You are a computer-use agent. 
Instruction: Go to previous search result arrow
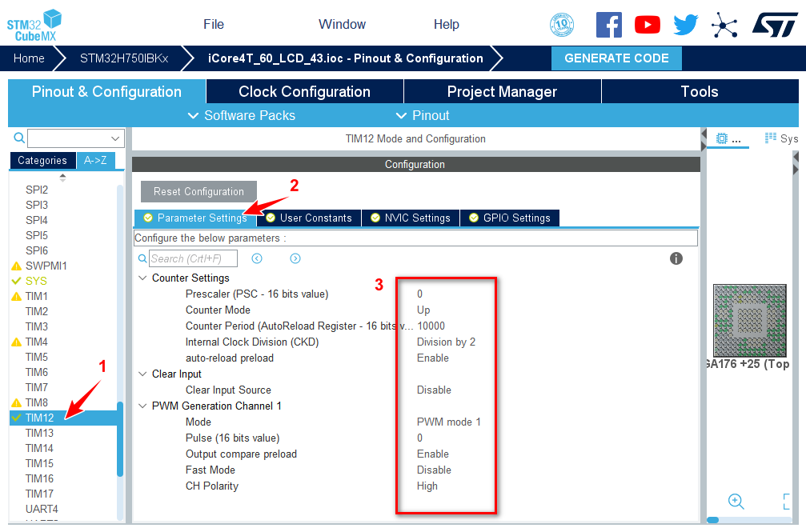[257, 258]
